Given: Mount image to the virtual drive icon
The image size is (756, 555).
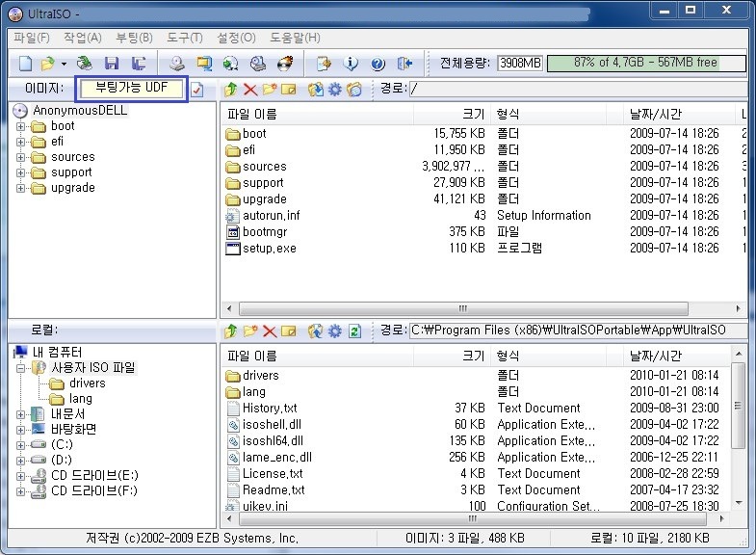Looking at the screenshot, I should [x=258, y=64].
